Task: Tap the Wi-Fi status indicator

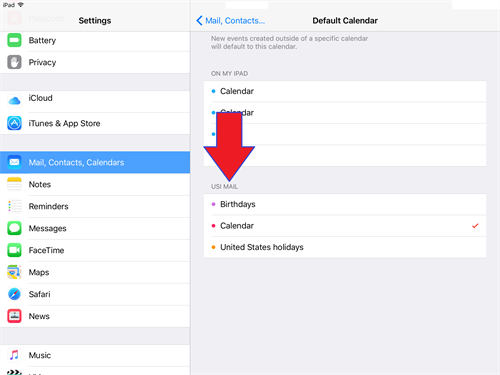Action: point(21,5)
